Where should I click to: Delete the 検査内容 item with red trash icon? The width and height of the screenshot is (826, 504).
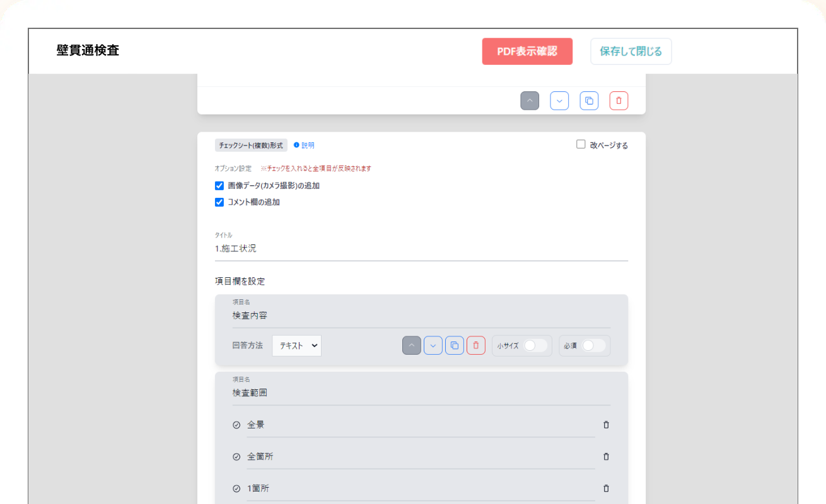click(475, 345)
